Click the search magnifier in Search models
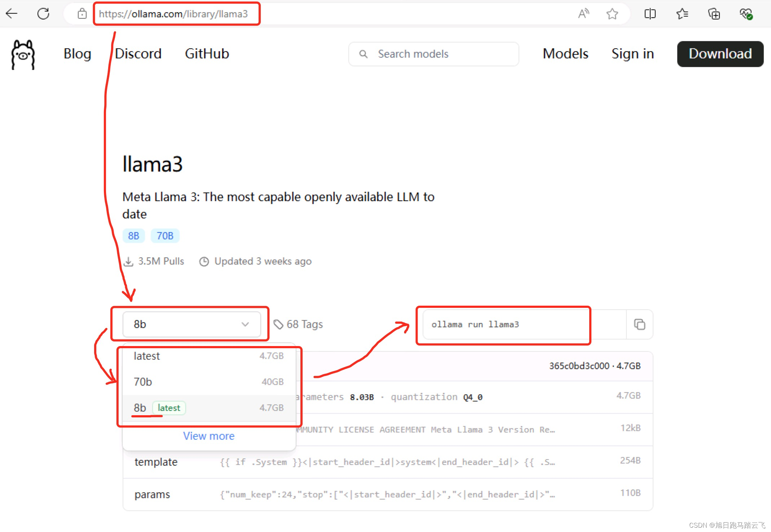Screen dimensions: 771x532 363,54
